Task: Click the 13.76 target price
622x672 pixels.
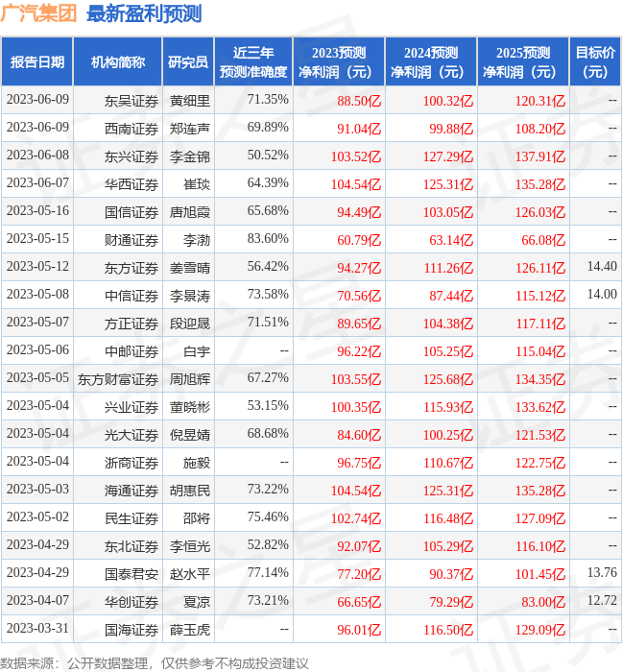Action: point(602,572)
